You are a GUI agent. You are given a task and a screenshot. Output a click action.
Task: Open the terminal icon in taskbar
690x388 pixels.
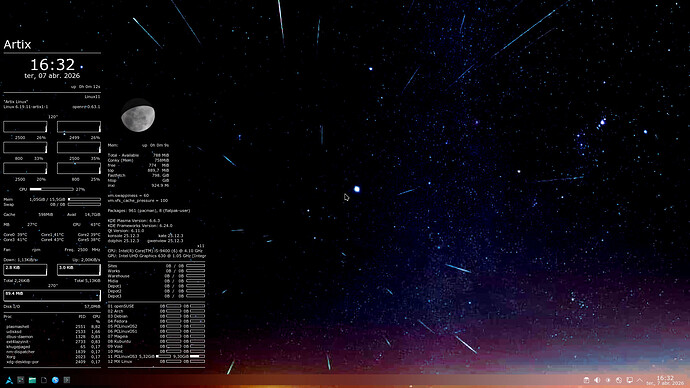[x=66, y=380]
